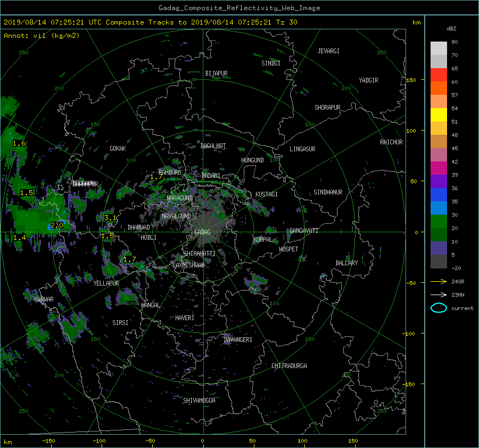479x448 pixels.
Task: Click the SHORAPUR city label
Action: pyautogui.click(x=327, y=108)
